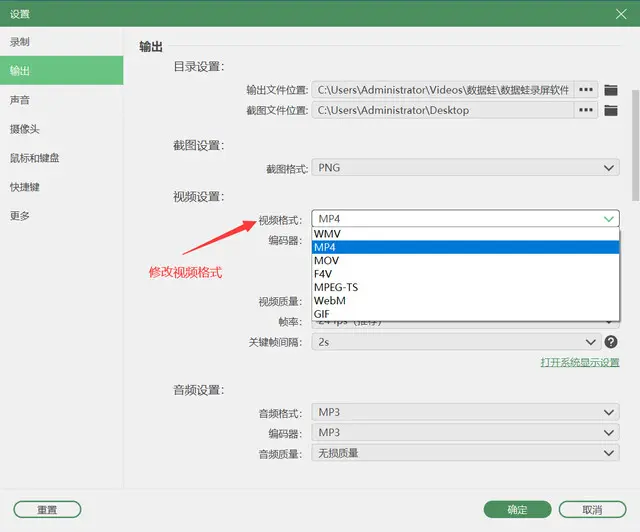Close the settings dialog

(621, 14)
